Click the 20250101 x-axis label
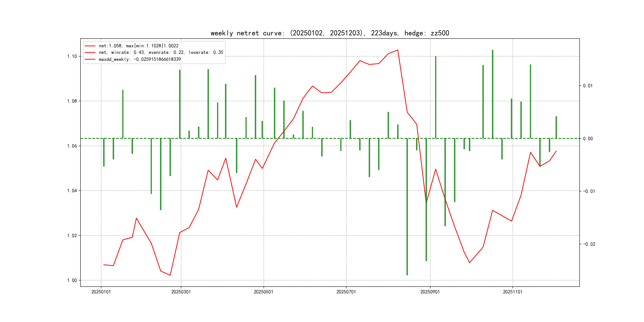Screen dimensions: 644x322 tap(101, 292)
